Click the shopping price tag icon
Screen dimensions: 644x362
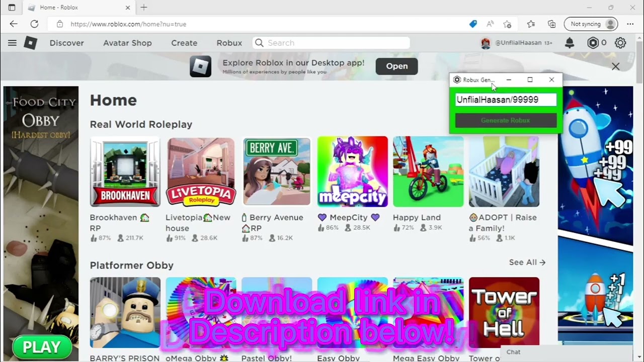click(x=473, y=24)
